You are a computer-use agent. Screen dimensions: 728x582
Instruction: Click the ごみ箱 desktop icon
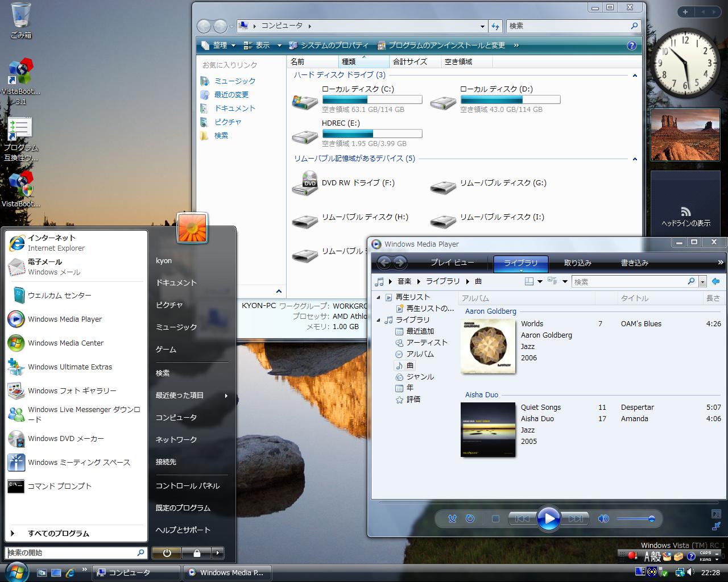tap(21, 20)
